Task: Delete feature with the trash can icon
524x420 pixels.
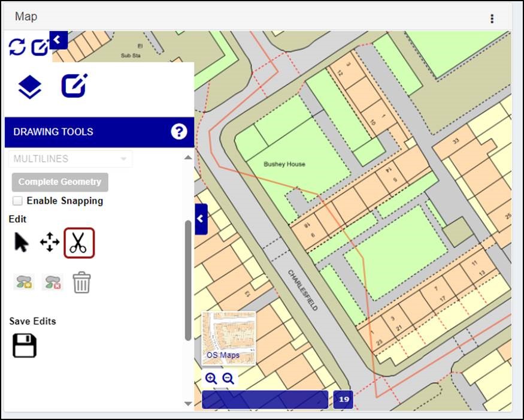Action: [82, 283]
